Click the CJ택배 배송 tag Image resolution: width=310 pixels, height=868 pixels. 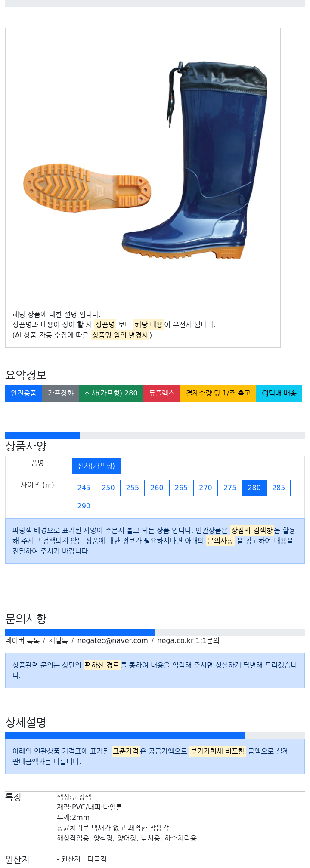(279, 393)
